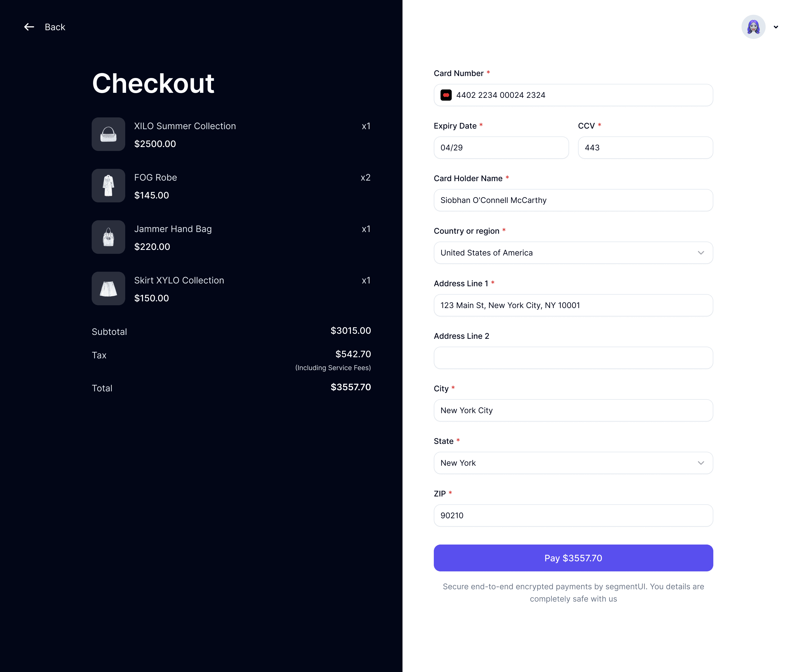Open the Country or region dropdown
805x672 pixels.
[x=573, y=253]
